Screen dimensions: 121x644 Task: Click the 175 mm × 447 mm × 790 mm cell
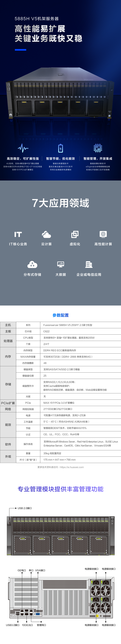pyautogui.click(x=80, y=459)
